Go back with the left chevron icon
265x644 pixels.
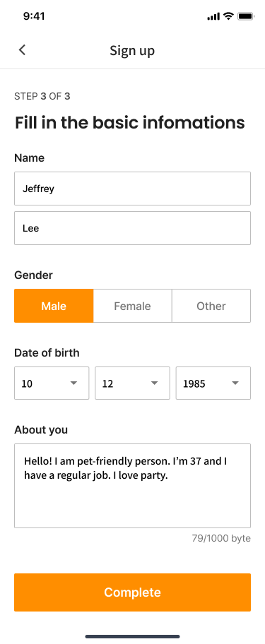point(22,50)
